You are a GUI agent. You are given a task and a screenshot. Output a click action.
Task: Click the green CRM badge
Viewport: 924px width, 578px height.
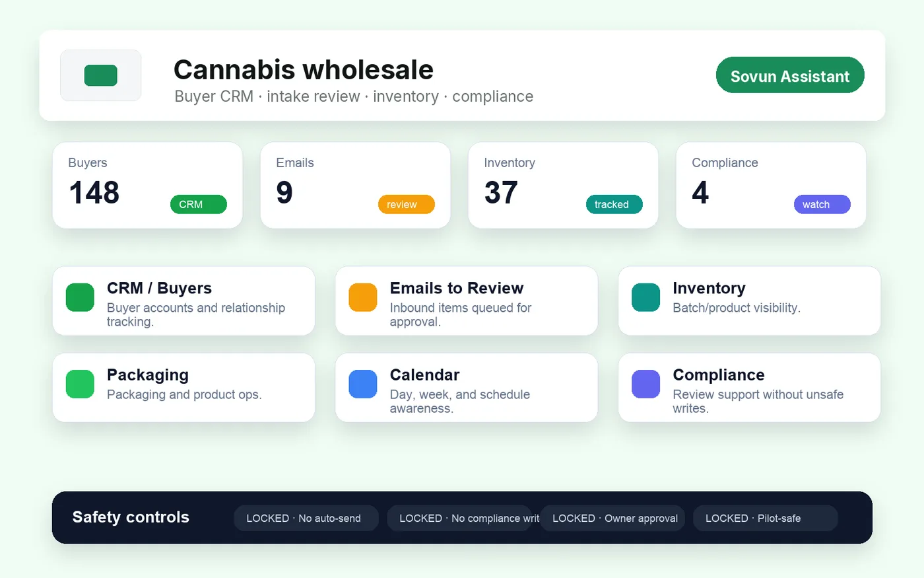tap(199, 205)
